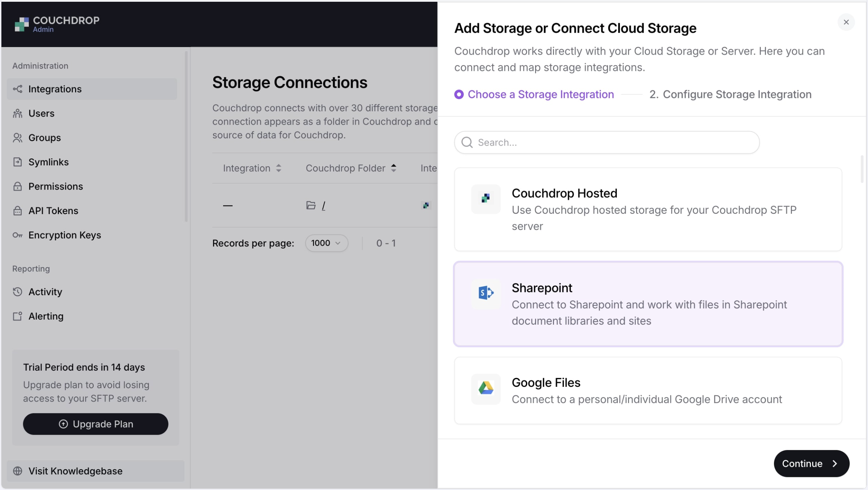This screenshot has height=490, width=868.
Task: Open the Records per page 1000 dropdown
Action: (326, 243)
